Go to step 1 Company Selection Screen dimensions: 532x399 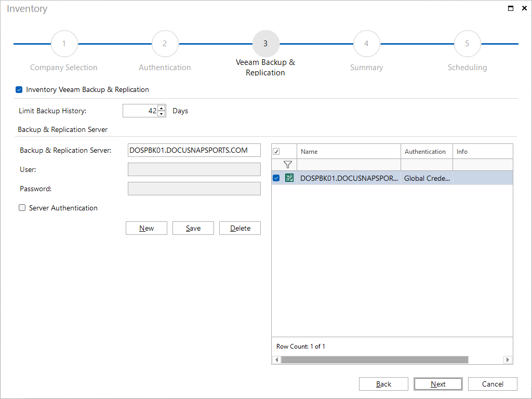click(64, 44)
